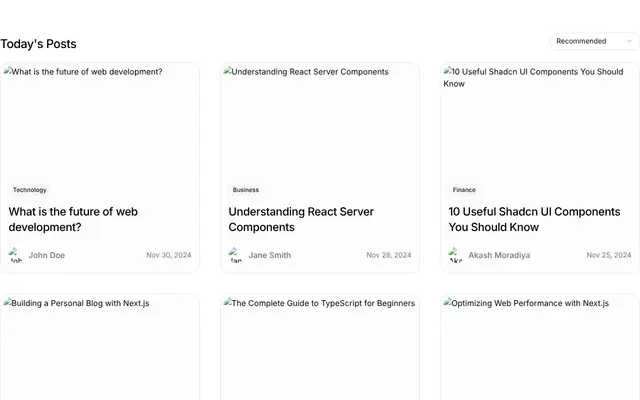The height and width of the screenshot is (400, 640).
Task: Click the date Nov 30, 2024
Action: click(169, 255)
